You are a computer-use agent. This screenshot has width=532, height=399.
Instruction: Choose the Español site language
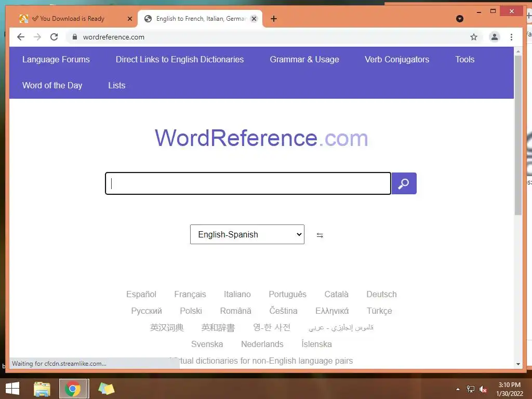[x=141, y=294]
